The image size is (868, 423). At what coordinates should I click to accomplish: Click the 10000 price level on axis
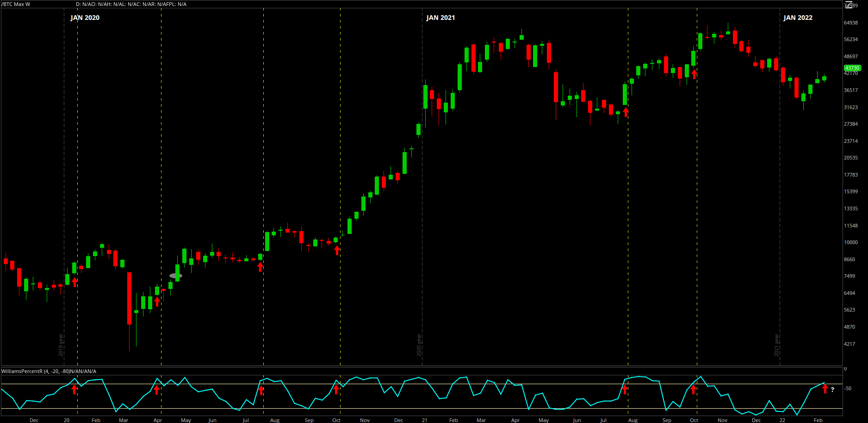click(x=851, y=242)
